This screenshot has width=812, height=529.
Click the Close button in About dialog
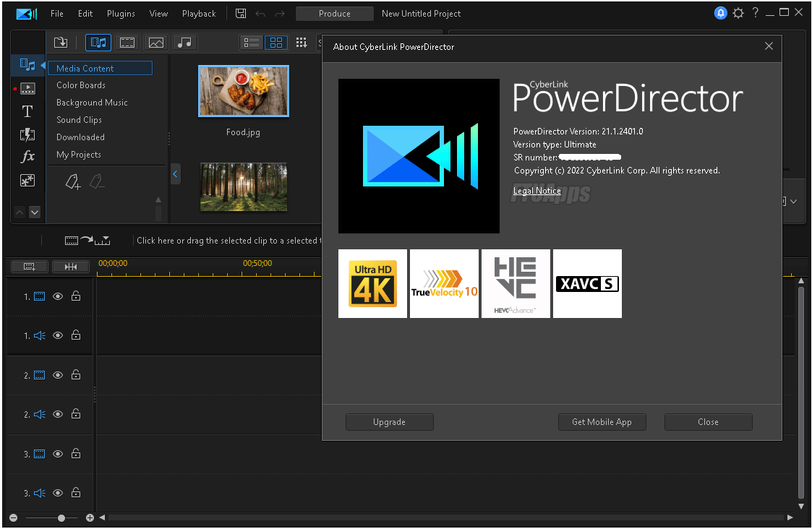pos(708,422)
